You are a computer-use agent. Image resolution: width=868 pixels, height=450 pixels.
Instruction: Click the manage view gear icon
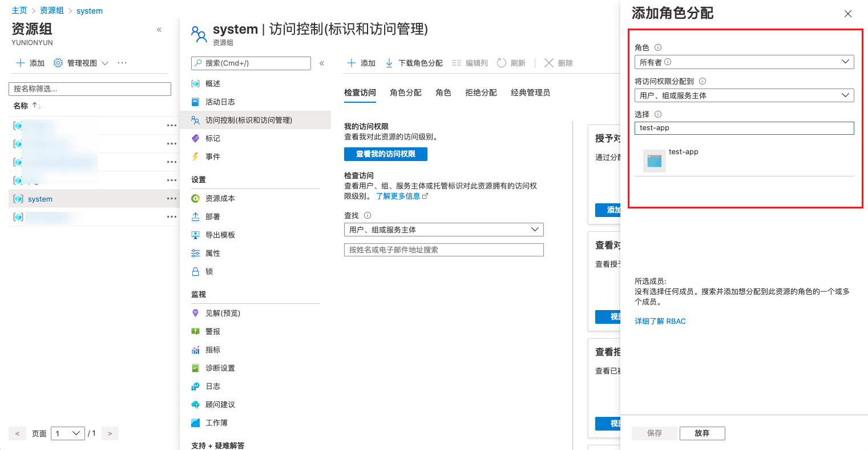tap(58, 63)
